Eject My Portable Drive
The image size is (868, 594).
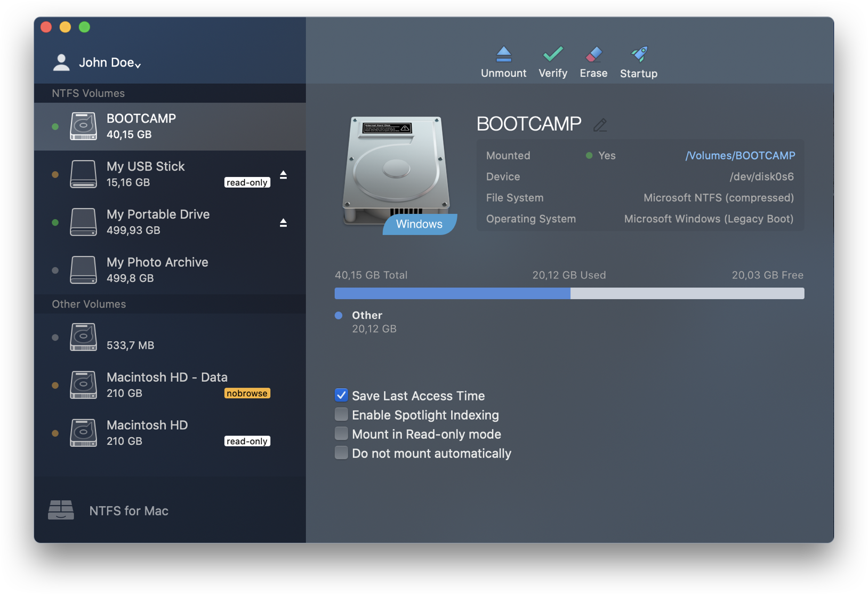(x=283, y=223)
